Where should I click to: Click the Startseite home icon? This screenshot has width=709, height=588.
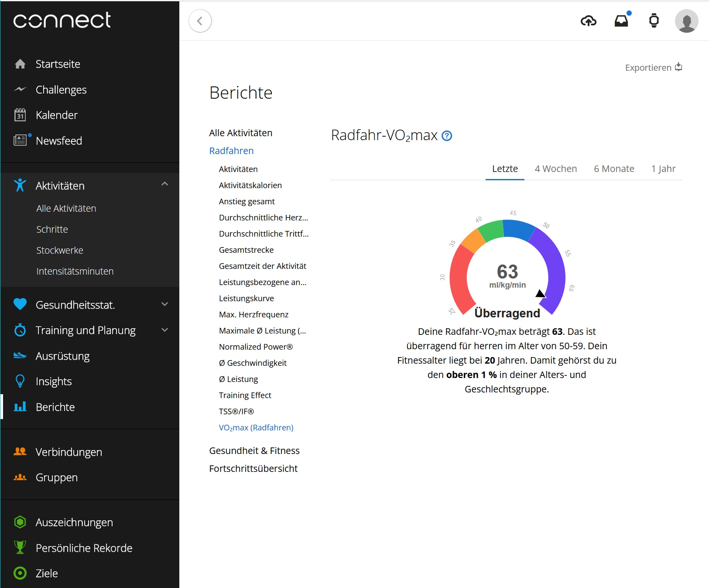point(20,64)
